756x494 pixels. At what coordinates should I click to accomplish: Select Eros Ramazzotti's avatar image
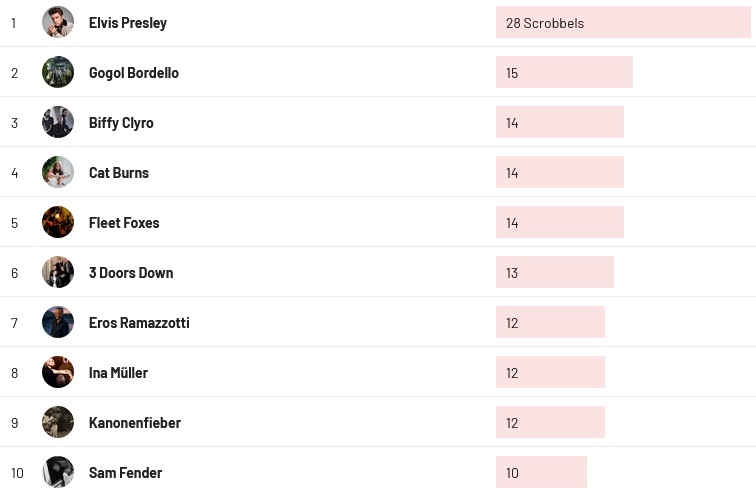click(58, 322)
